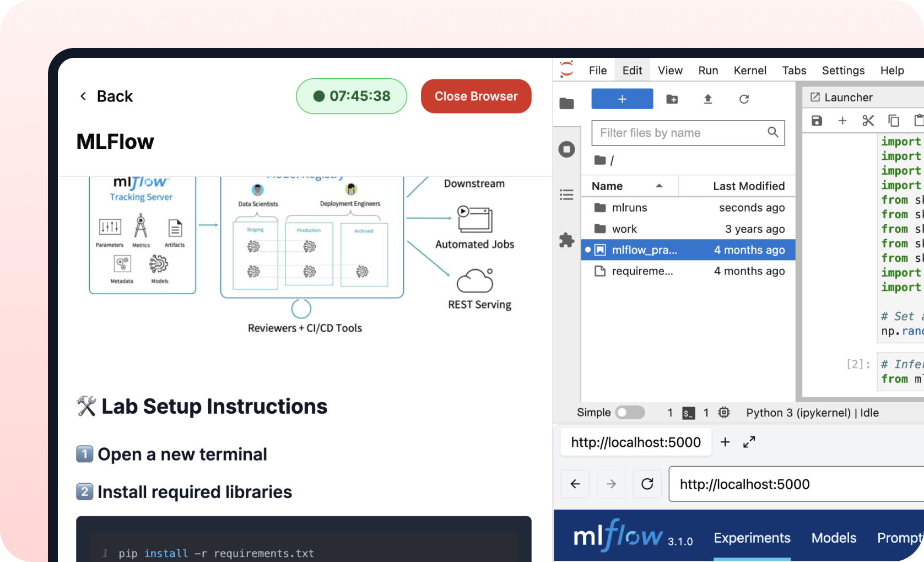The height and width of the screenshot is (562, 924).
Task: Open the extension manager puzzle icon
Action: tap(566, 240)
